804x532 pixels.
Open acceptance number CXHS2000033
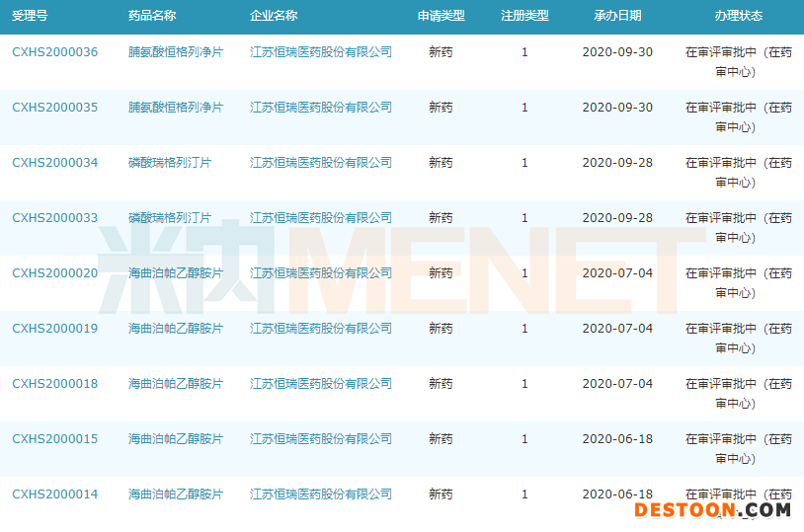click(55, 218)
